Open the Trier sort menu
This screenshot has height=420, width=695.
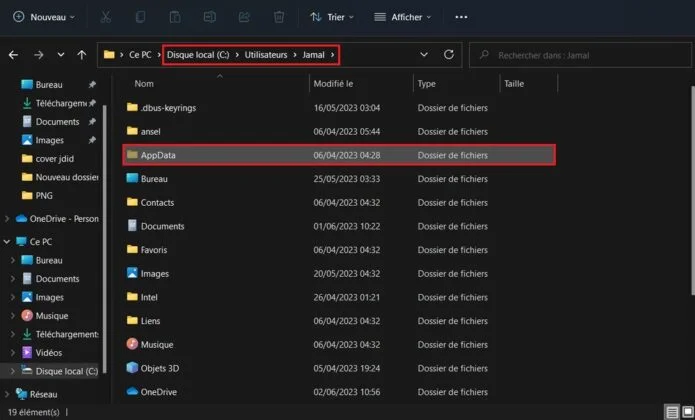pyautogui.click(x=334, y=17)
